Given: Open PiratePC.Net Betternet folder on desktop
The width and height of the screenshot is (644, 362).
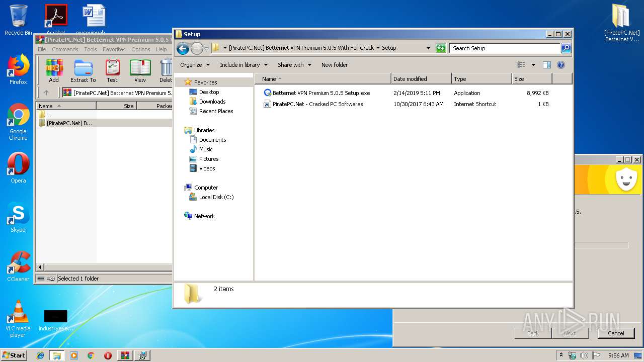Looking at the screenshot, I should (x=622, y=23).
